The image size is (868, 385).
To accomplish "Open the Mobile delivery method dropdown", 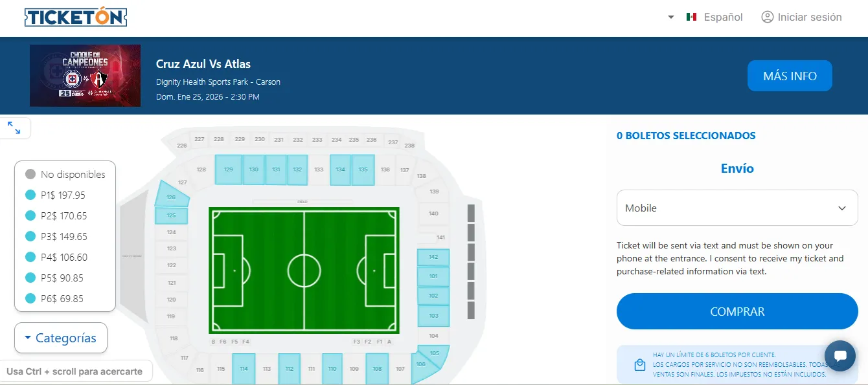I will point(737,208).
